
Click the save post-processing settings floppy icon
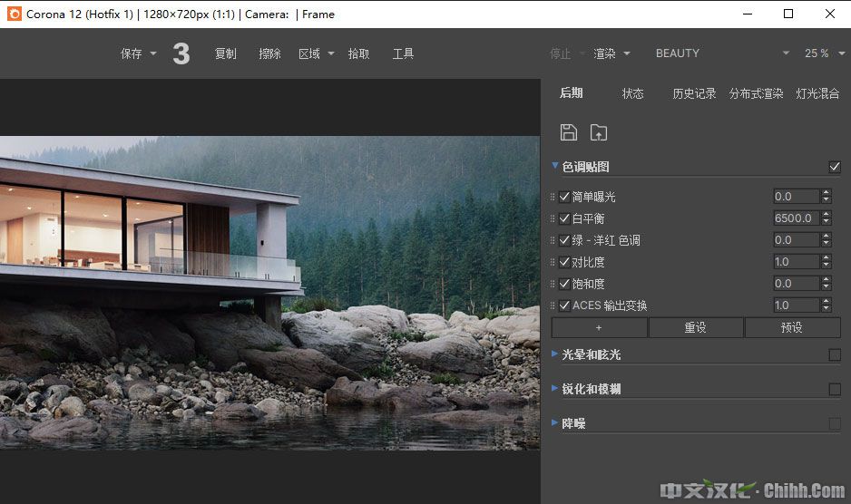click(569, 132)
